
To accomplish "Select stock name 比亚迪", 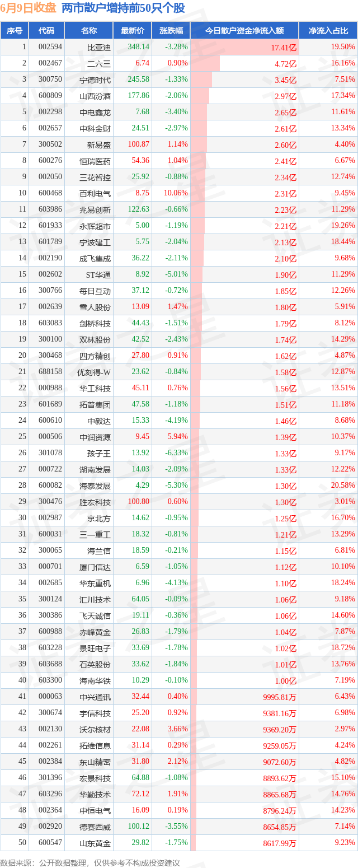I will tap(99, 48).
